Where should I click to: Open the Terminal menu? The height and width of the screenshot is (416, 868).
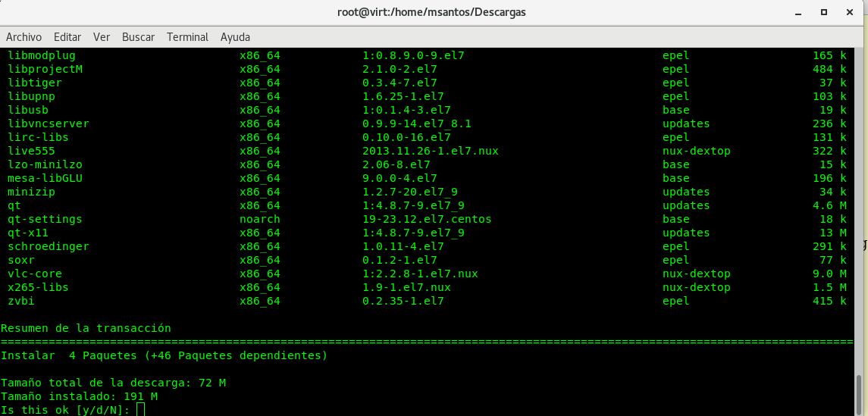point(187,36)
